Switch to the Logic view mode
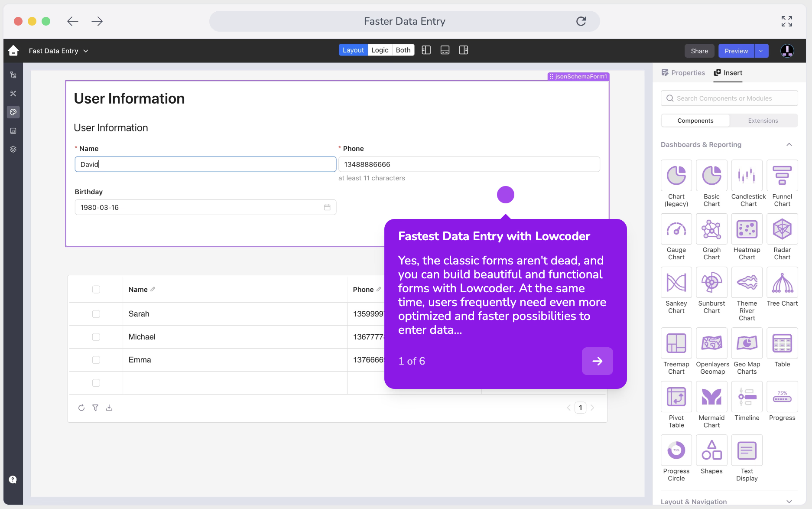Viewport: 812px width, 509px height. (x=379, y=50)
